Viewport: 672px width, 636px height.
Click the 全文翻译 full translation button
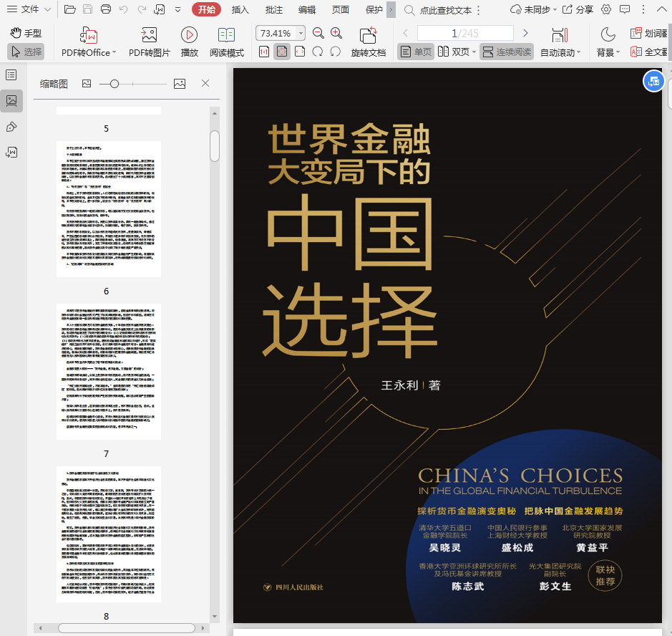tap(648, 52)
